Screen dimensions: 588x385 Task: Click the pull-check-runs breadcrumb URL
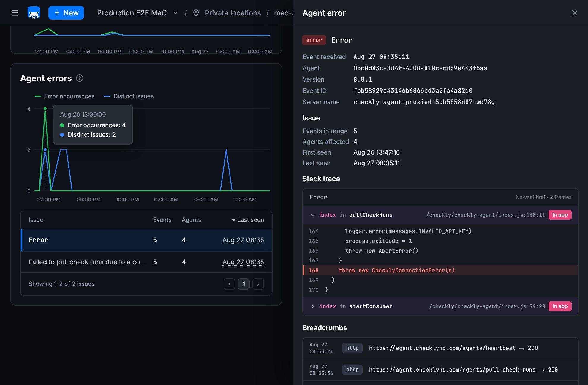click(x=452, y=370)
